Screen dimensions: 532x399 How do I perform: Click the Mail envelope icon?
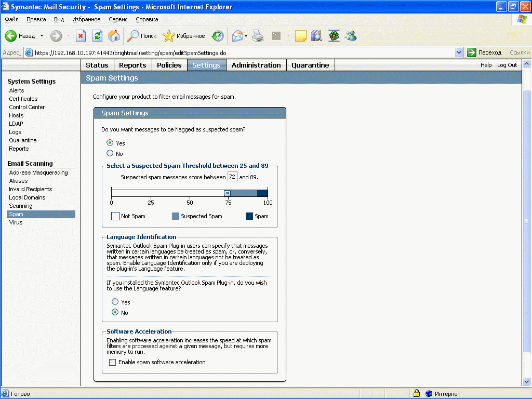pyautogui.click(x=237, y=36)
